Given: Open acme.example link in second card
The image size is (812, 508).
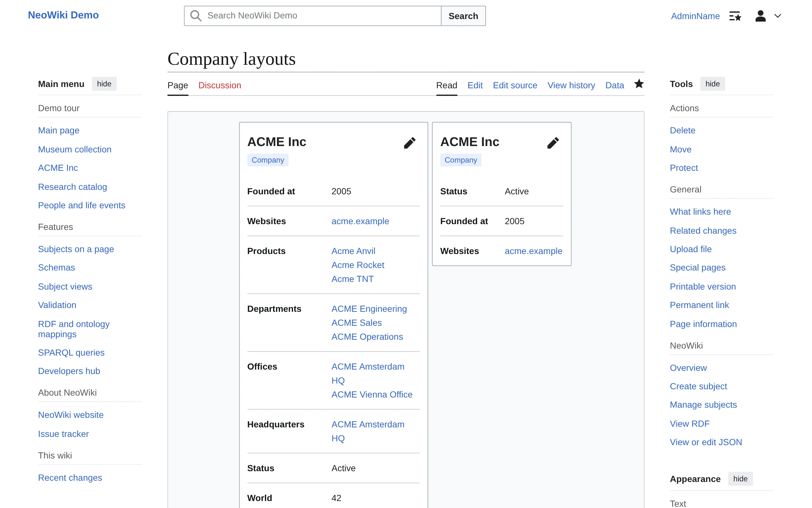Looking at the screenshot, I should coord(533,251).
